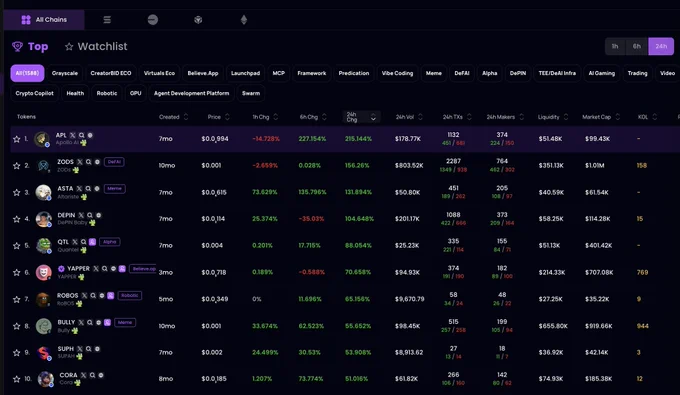Open SUPH's X profile icon
680x395 pixels.
pyautogui.click(x=80, y=349)
